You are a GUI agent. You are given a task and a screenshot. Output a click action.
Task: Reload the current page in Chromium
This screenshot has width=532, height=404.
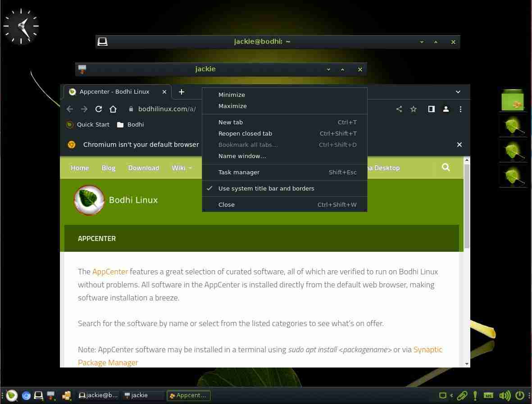pyautogui.click(x=99, y=109)
